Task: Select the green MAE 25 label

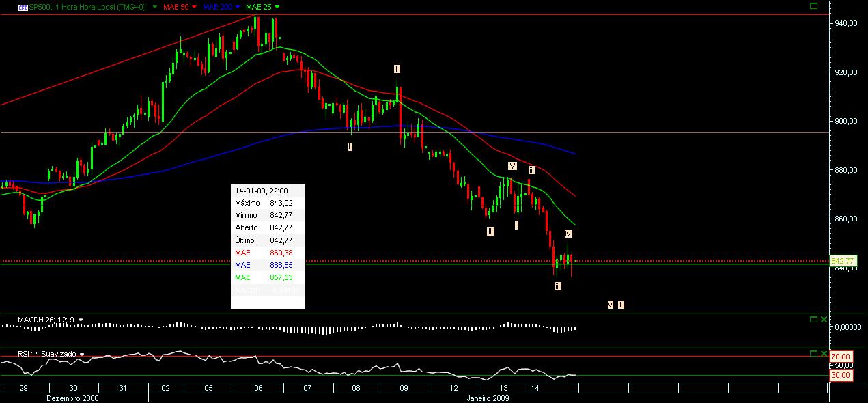Action: [257, 7]
